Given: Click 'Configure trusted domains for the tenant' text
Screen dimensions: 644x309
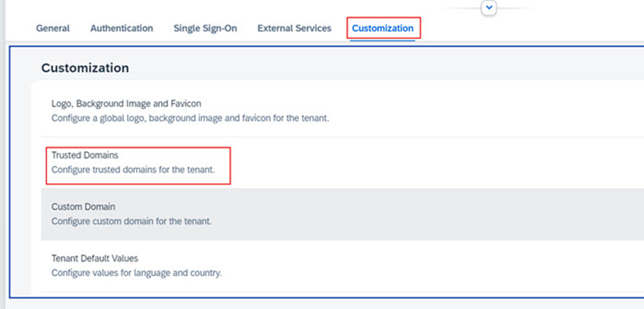Looking at the screenshot, I should (132, 169).
